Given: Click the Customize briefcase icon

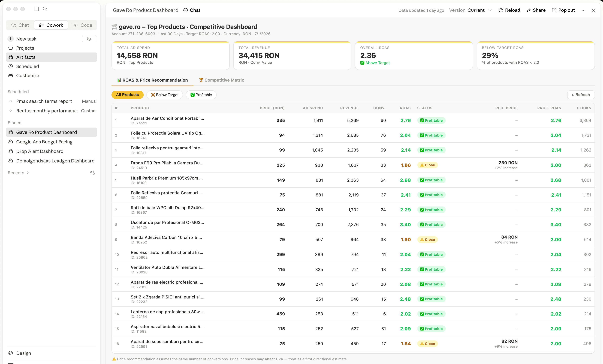Looking at the screenshot, I should 11,76.
